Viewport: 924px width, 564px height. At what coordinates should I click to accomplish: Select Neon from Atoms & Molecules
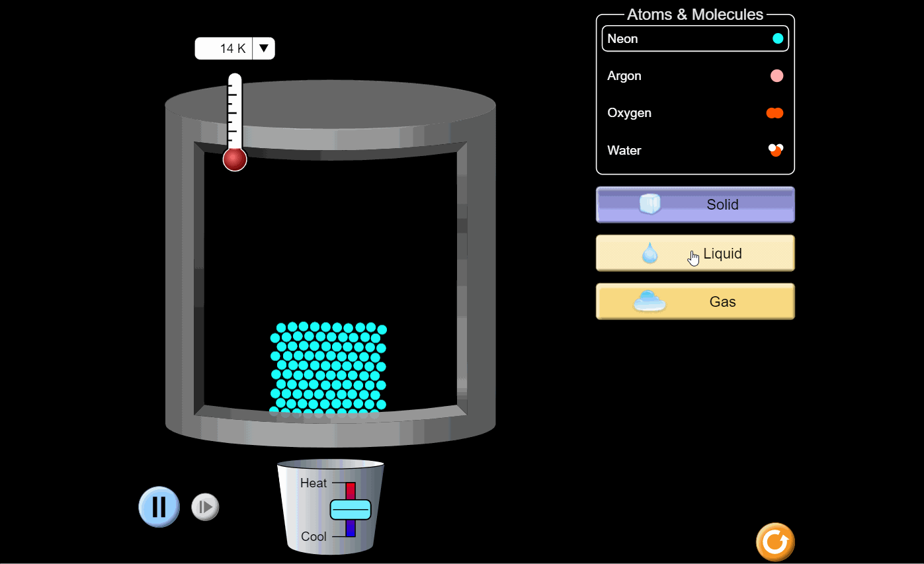(695, 38)
